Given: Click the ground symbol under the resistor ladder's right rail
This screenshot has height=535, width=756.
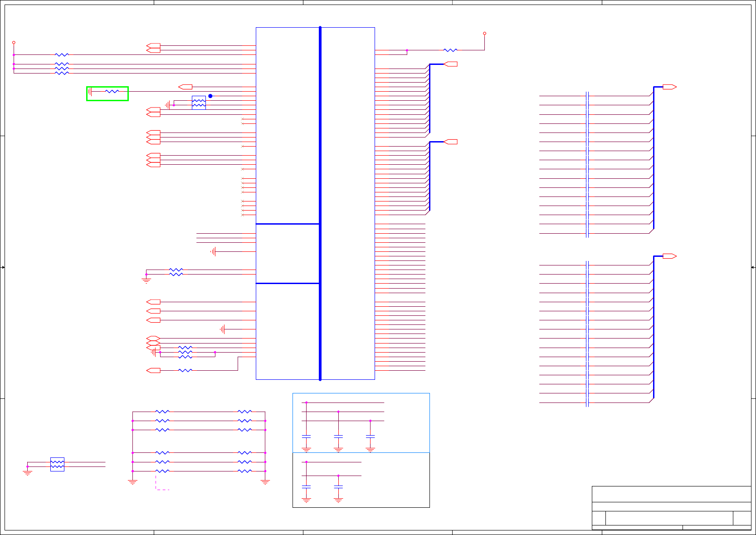Looking at the screenshot, I should (x=265, y=482).
